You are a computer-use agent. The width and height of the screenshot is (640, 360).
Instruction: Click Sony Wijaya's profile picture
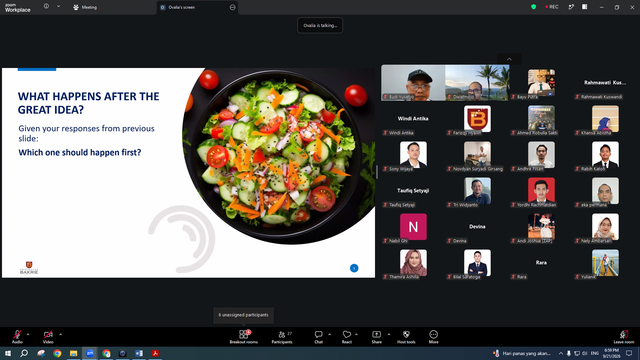pos(413,155)
